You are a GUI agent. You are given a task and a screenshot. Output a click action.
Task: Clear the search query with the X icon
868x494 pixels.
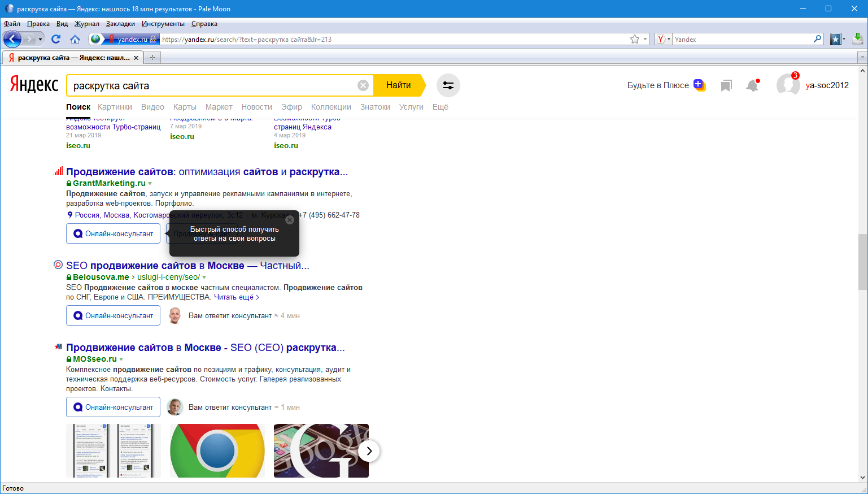click(x=363, y=85)
